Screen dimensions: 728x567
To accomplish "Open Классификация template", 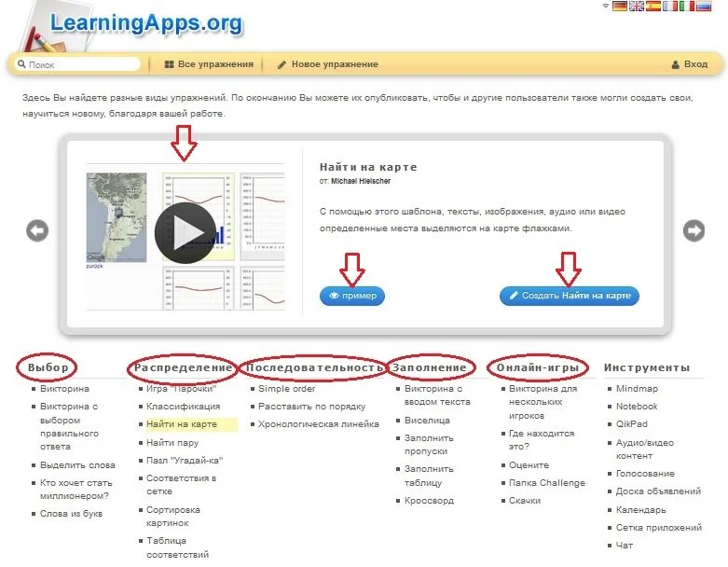I will [183, 407].
